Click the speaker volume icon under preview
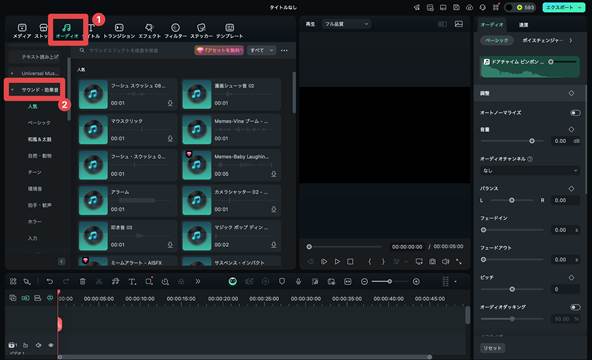This screenshot has height=360, width=592. point(446,261)
